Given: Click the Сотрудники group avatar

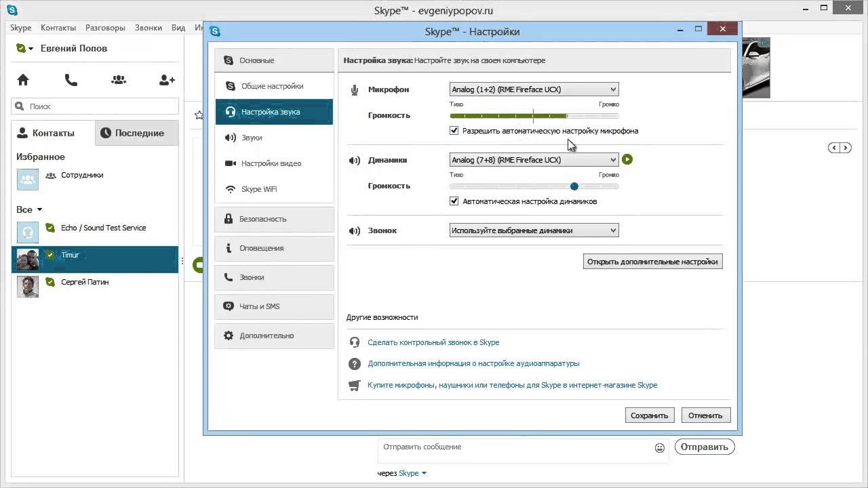Looking at the screenshot, I should click(28, 180).
